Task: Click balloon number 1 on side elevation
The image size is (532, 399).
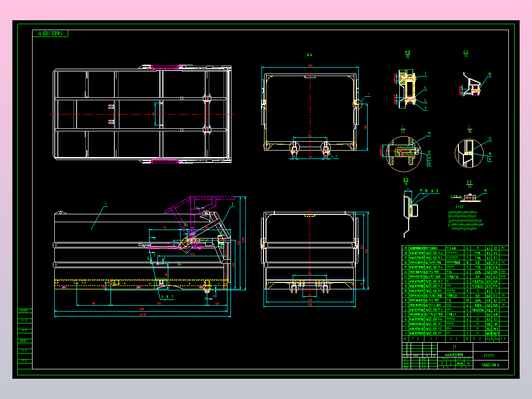Action: (x=106, y=204)
